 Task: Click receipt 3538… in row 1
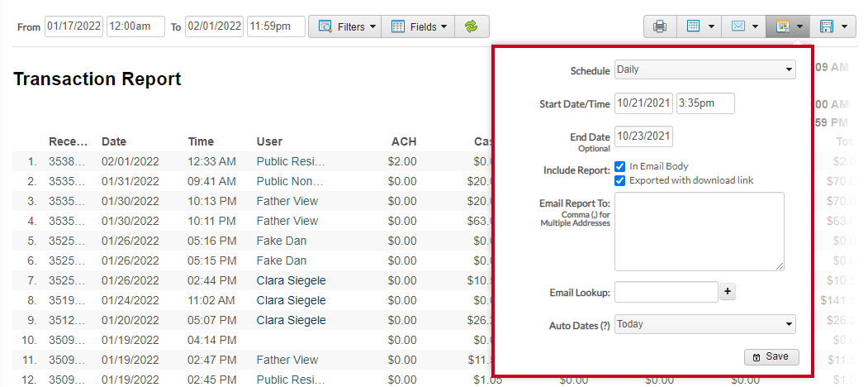click(68, 161)
